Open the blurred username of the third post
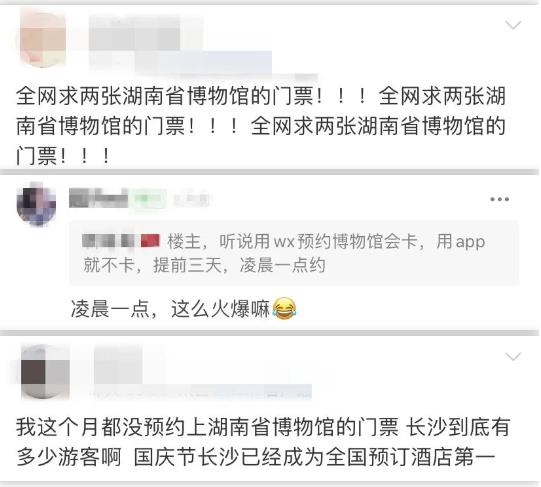 [x=118, y=364]
